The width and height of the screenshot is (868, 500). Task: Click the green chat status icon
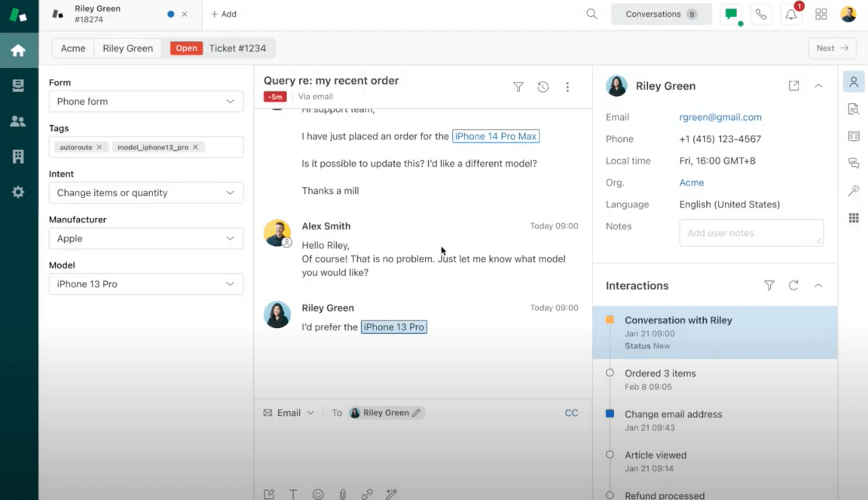click(x=731, y=14)
